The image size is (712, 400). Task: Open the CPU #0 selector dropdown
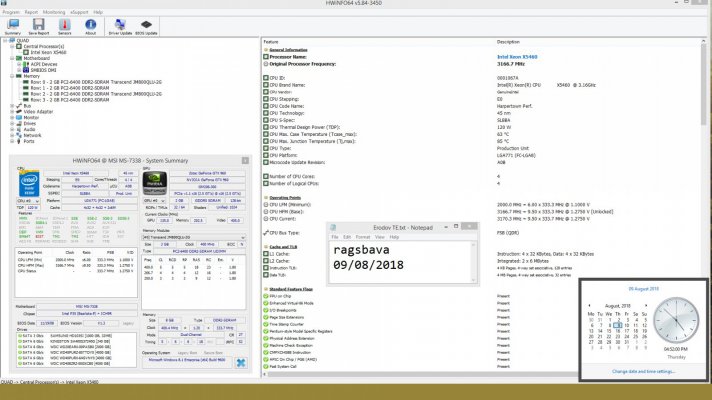pyautogui.click(x=28, y=200)
